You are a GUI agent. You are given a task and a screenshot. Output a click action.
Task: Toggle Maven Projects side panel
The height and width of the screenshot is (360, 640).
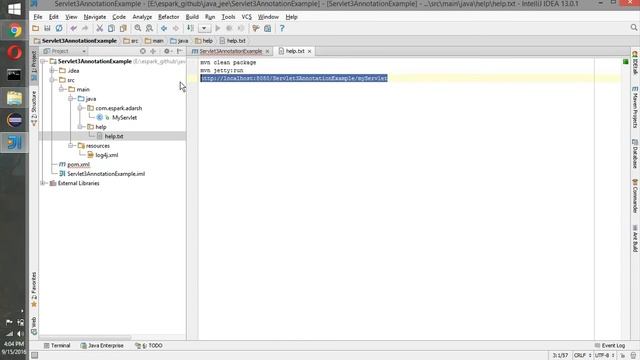coord(635,107)
